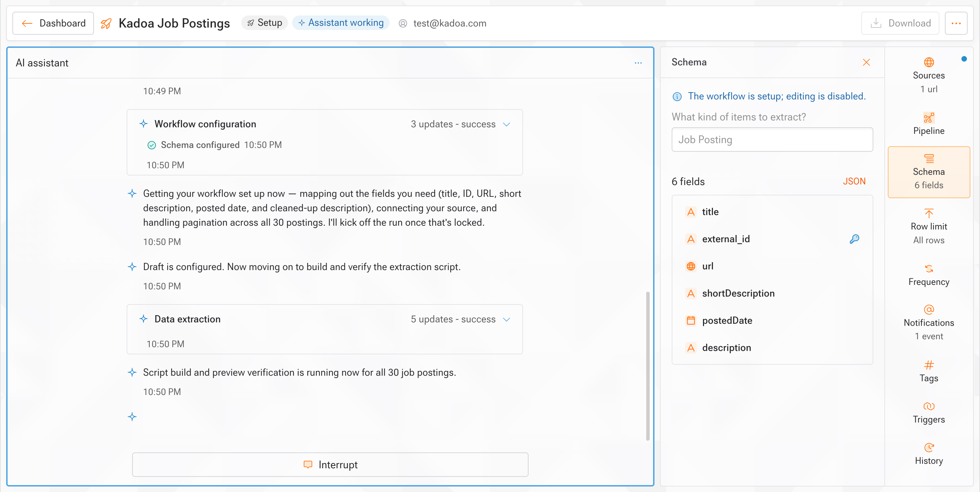This screenshot has width=980, height=492.
Task: Select the shortDescription field
Action: [x=772, y=293]
